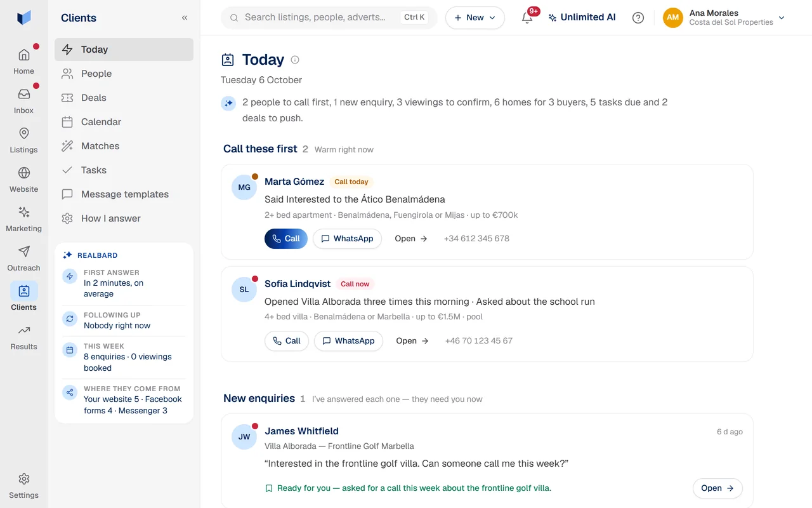Click the First Answer bolt icon
This screenshot has height=508, width=812.
click(70, 277)
